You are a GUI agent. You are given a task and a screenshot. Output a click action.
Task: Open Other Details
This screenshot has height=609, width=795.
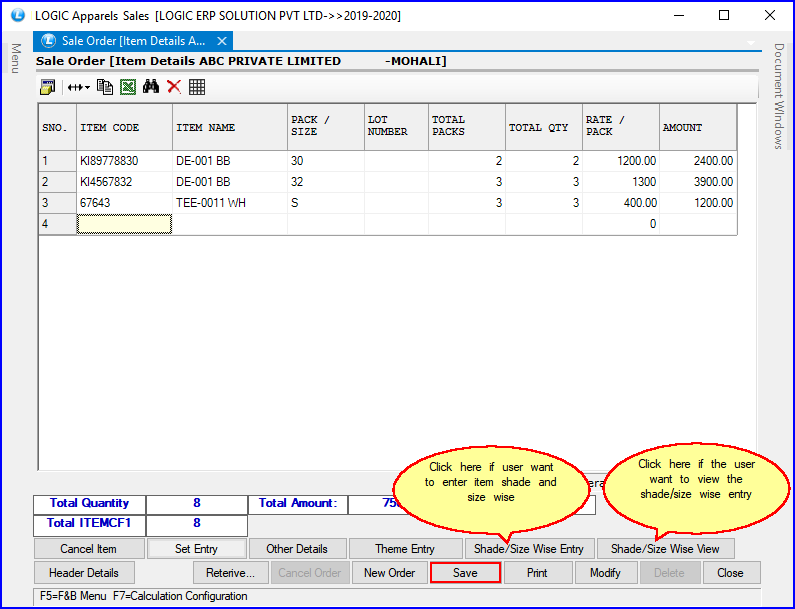297,549
